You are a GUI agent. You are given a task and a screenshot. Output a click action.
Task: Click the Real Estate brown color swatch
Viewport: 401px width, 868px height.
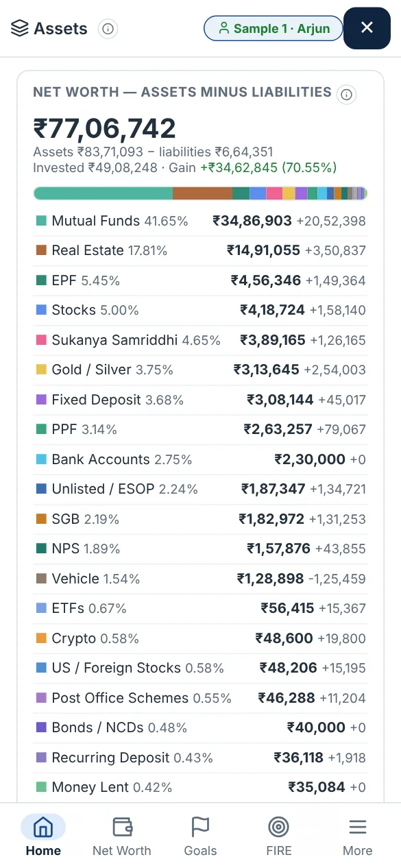(x=41, y=251)
